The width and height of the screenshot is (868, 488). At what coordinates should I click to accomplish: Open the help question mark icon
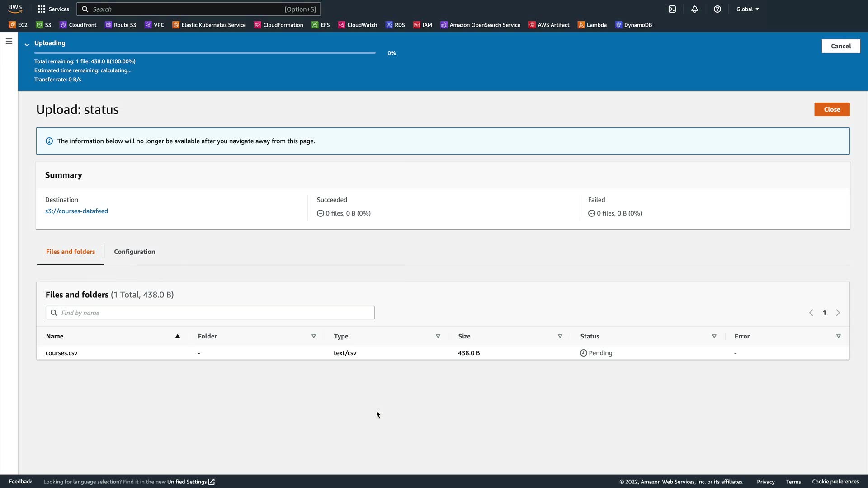[717, 9]
